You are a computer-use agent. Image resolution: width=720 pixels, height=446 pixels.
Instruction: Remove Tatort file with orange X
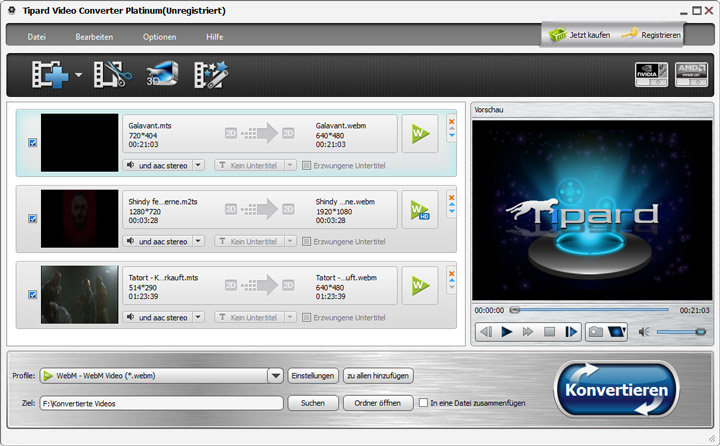(x=451, y=273)
